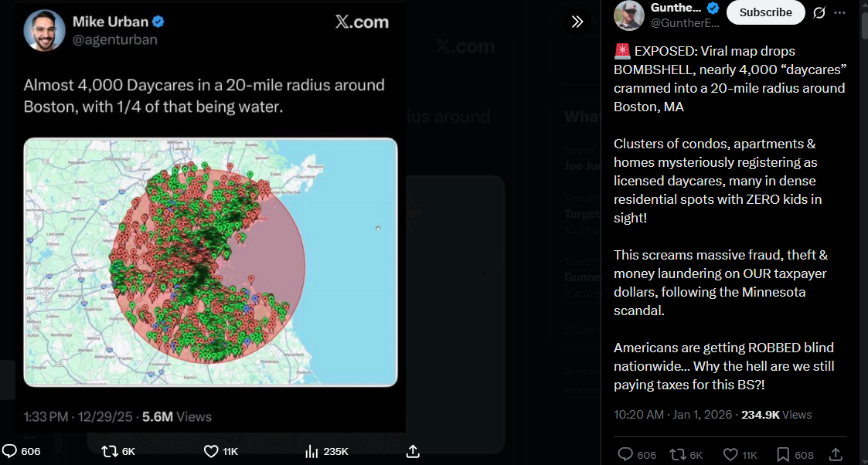Click the share icon below the image
The height and width of the screenshot is (465, 868).
[413, 451]
